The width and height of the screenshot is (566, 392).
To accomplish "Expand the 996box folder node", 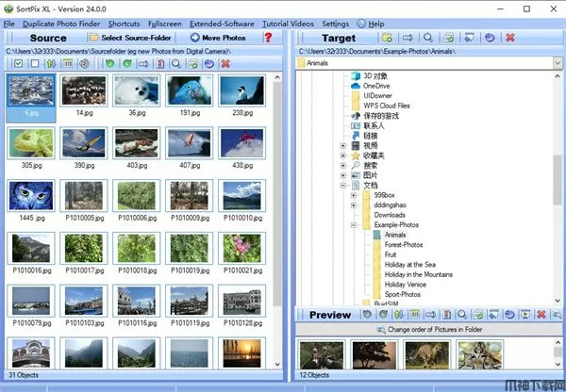I will tap(354, 196).
